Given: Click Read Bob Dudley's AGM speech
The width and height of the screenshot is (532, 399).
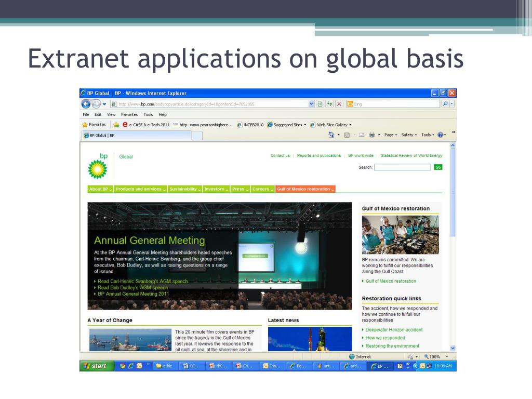Looking at the screenshot, I should [x=132, y=288].
